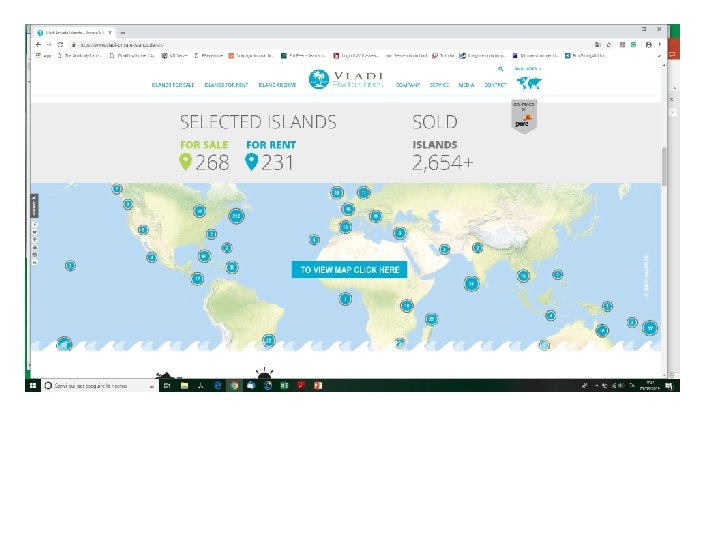Open the Apps bookmarks shortcut
This screenshot has height=540, width=720.
pos(44,56)
